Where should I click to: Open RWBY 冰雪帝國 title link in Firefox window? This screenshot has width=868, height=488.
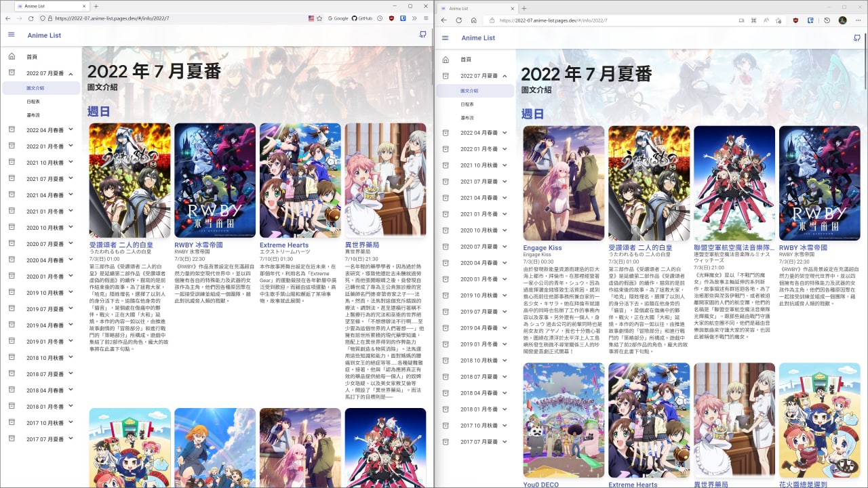[x=199, y=245]
